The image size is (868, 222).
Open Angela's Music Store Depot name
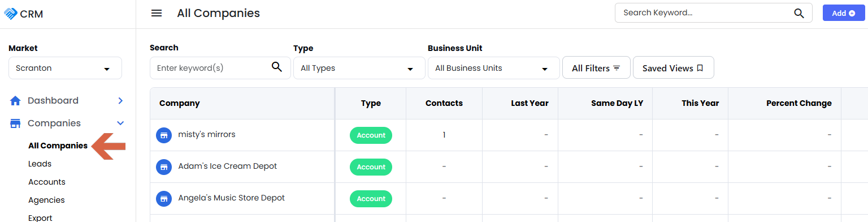231,198
